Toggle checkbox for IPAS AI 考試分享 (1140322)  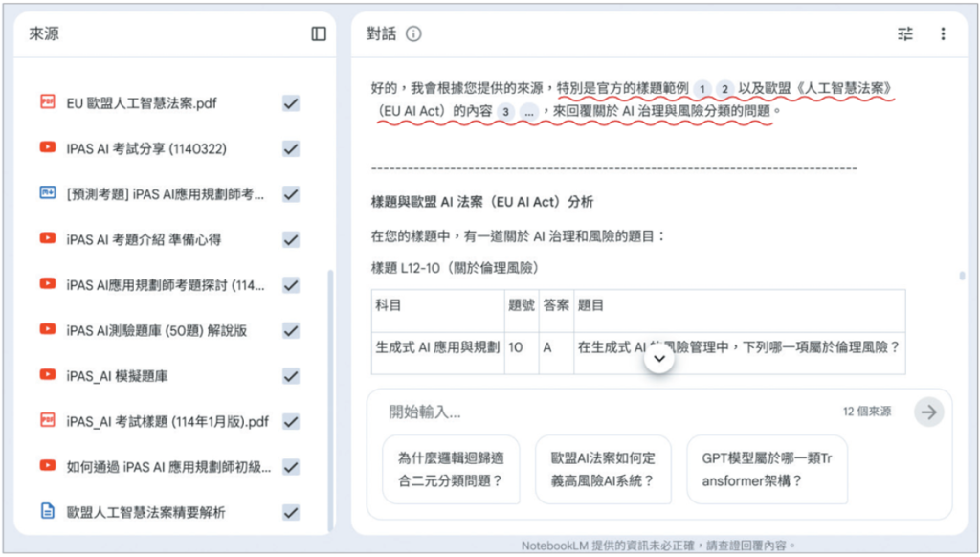click(291, 148)
